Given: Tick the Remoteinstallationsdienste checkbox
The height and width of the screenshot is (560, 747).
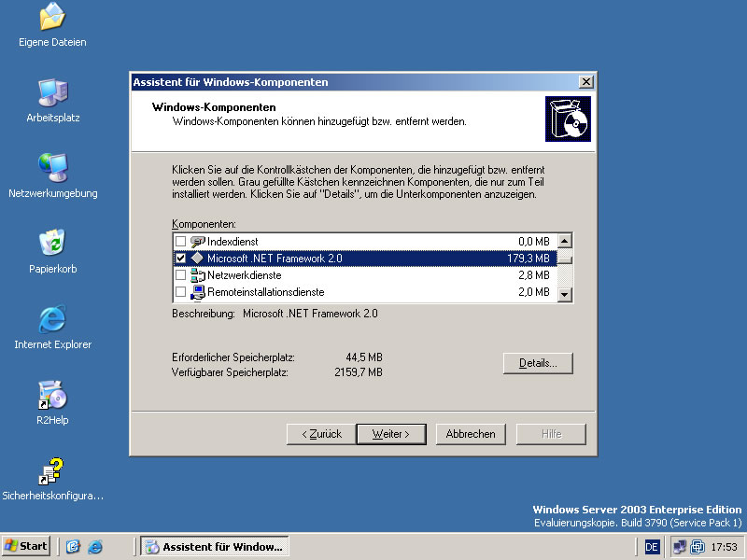Looking at the screenshot, I should [x=181, y=292].
